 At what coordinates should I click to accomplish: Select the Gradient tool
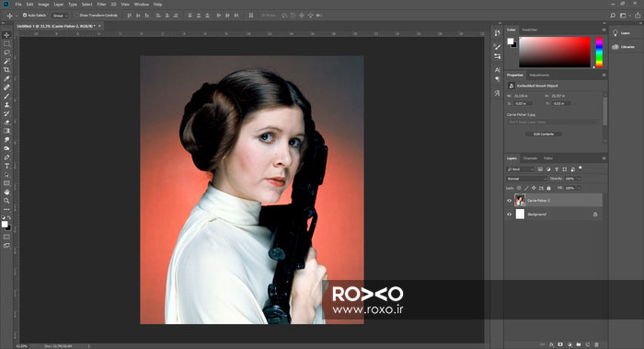(x=6, y=131)
